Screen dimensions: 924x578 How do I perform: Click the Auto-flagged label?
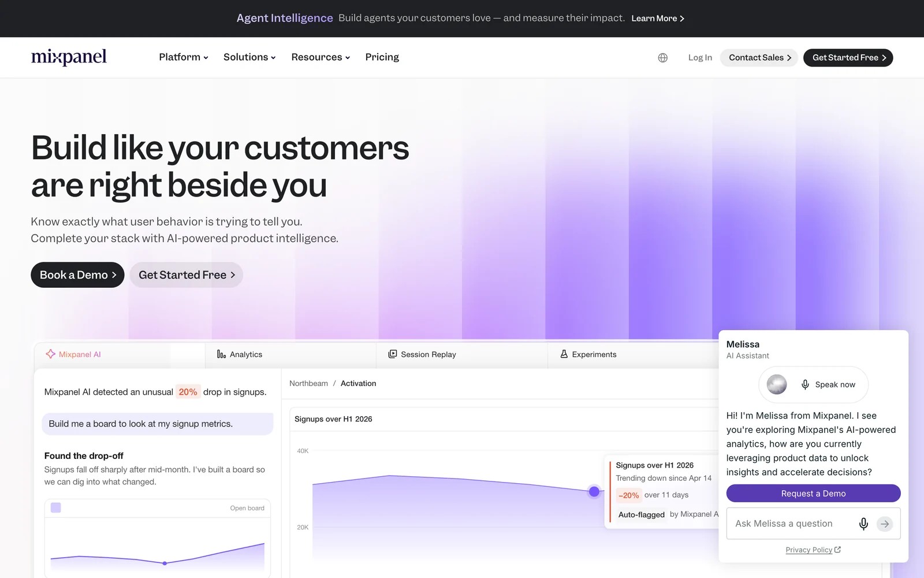coord(641,514)
